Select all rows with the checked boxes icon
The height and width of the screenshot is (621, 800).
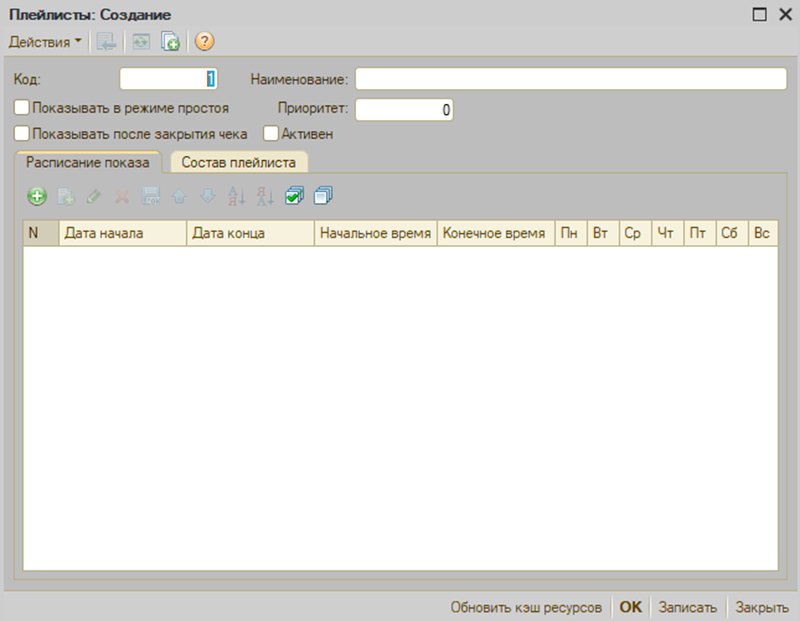[x=294, y=196]
